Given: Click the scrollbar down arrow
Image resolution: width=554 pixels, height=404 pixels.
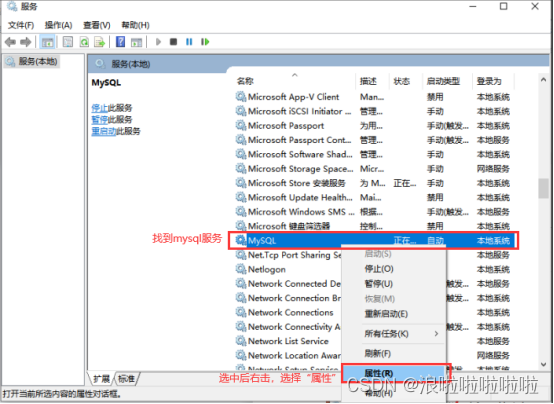Looking at the screenshot, I should 543,364.
